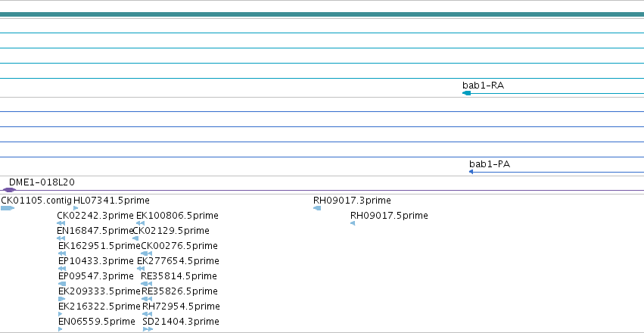This screenshot has height=333, width=644.
Task: Click the arrow glyph under RH72954.5prime
Action: coord(147,314)
